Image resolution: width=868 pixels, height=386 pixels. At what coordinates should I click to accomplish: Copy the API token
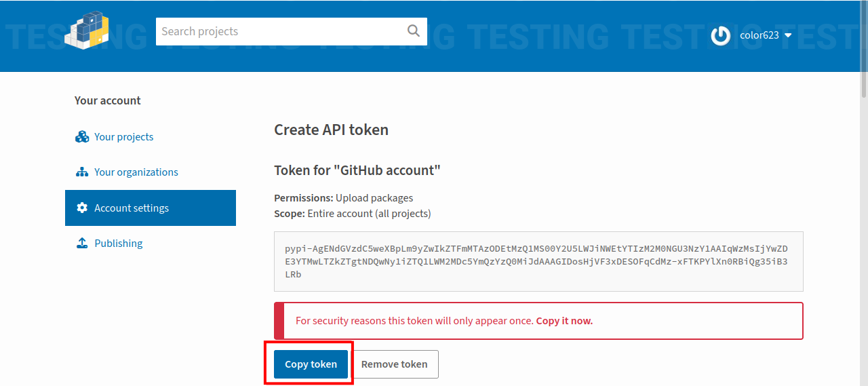click(311, 364)
